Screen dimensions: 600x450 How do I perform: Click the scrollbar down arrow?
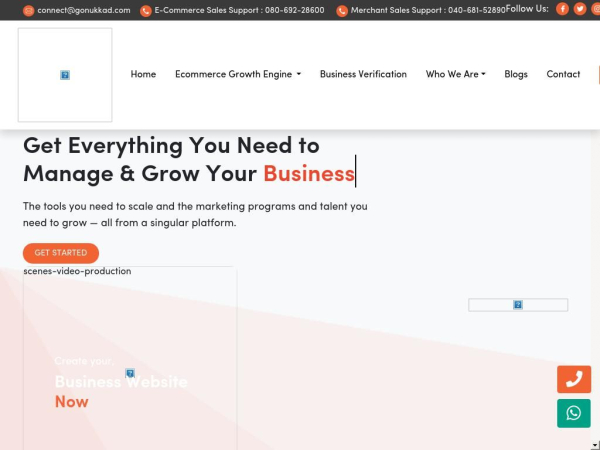pyautogui.click(x=595, y=445)
